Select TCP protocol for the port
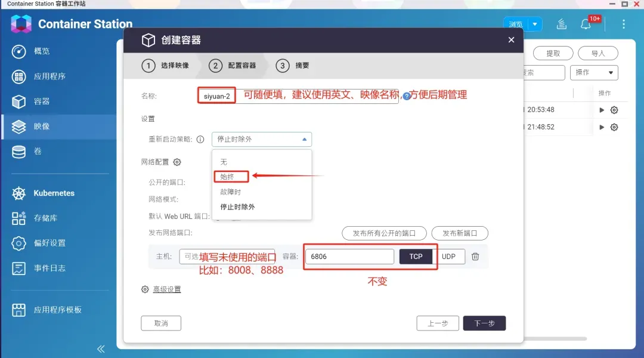The height and width of the screenshot is (358, 644). click(416, 257)
